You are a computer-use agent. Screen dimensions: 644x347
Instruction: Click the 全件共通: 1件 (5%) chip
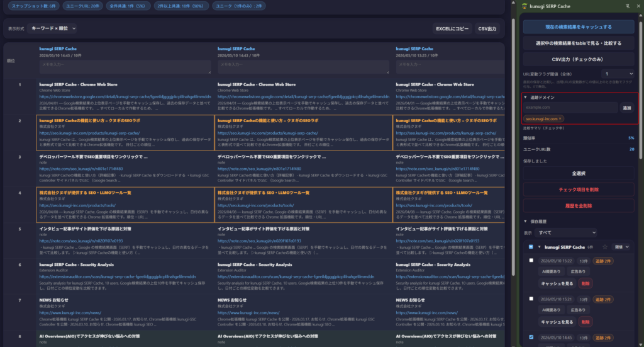click(128, 6)
